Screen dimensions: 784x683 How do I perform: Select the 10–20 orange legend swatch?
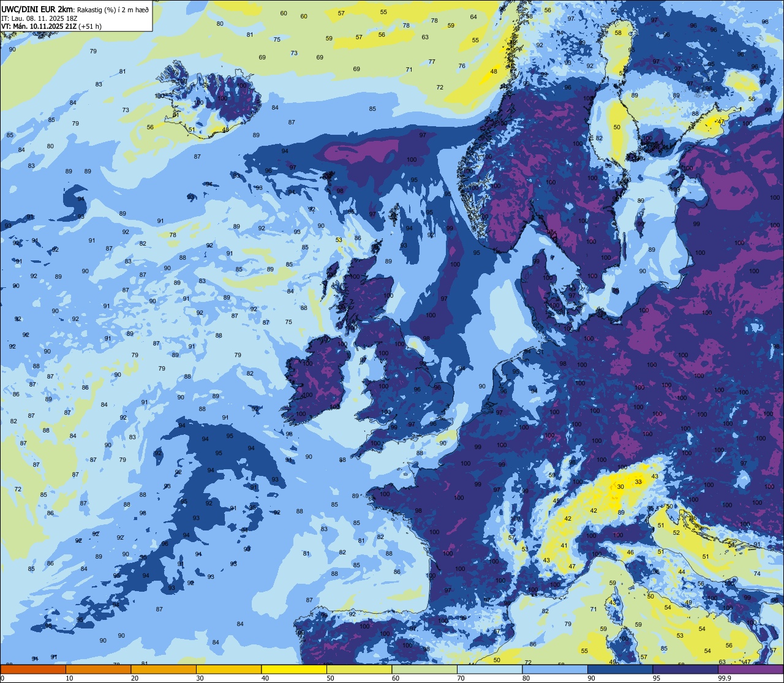pyautogui.click(x=98, y=669)
